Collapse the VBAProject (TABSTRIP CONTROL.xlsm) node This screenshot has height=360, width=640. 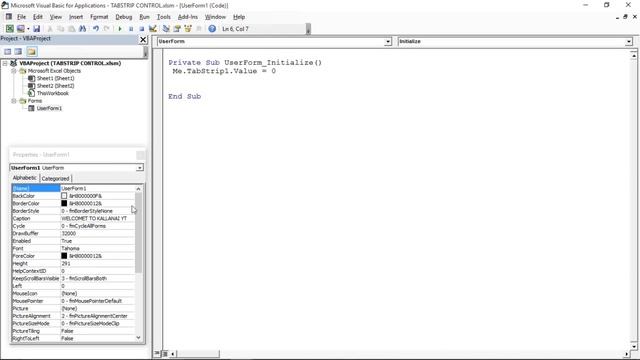[x=5, y=63]
